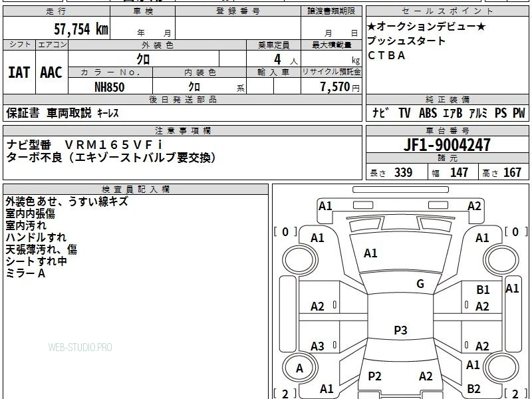Viewport: 532px width, 399px height.
Task: Click the 車台番号 header
Action: [x=447, y=130]
